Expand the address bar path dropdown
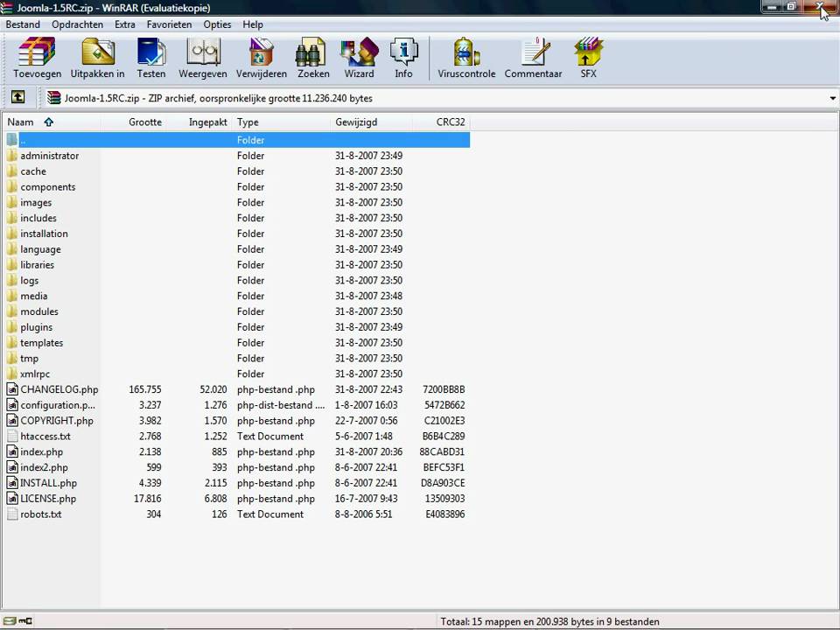This screenshot has height=630, width=840. tap(832, 98)
